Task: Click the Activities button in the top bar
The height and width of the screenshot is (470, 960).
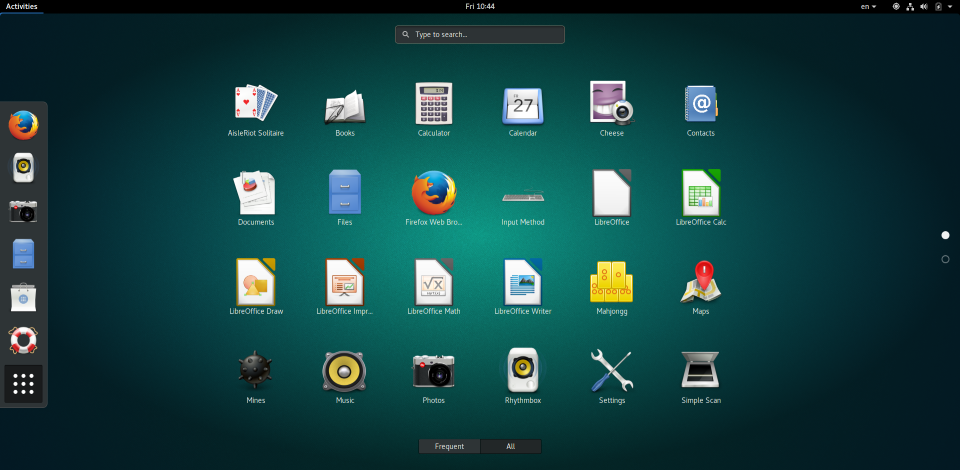Action: [21, 7]
